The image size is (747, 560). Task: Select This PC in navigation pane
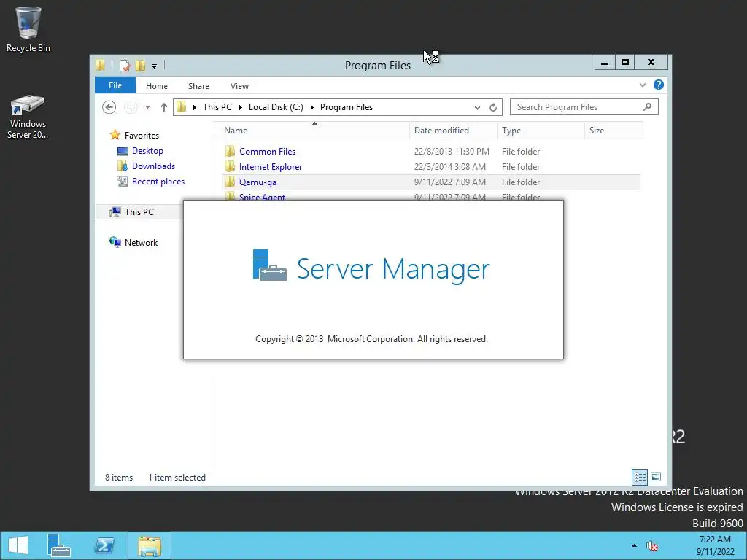pyautogui.click(x=139, y=212)
